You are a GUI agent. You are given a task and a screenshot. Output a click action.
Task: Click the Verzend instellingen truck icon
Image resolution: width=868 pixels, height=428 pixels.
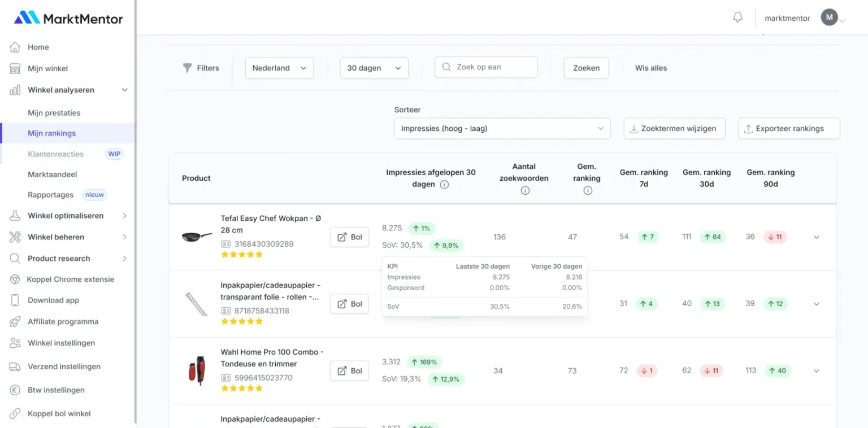tap(15, 366)
